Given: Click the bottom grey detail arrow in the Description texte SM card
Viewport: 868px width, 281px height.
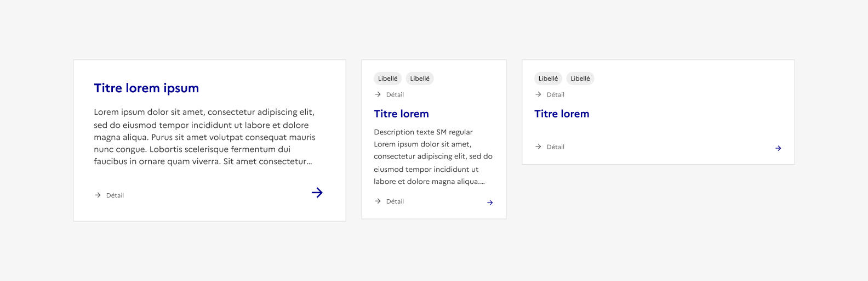Looking at the screenshot, I should [378, 201].
